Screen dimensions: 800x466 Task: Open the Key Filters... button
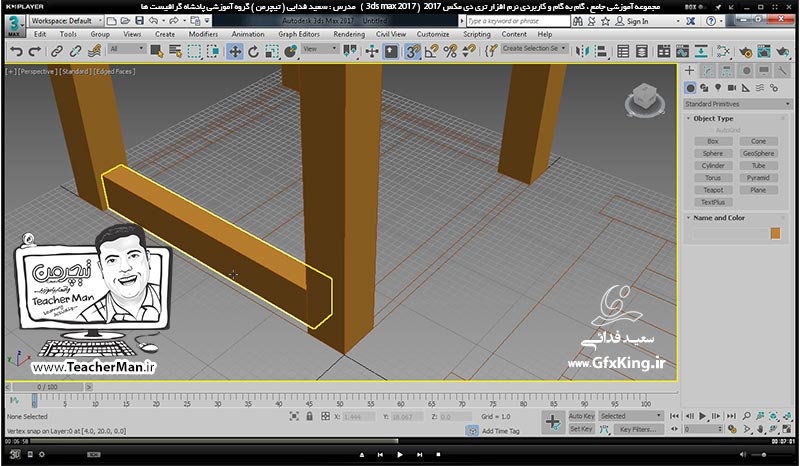coord(638,429)
